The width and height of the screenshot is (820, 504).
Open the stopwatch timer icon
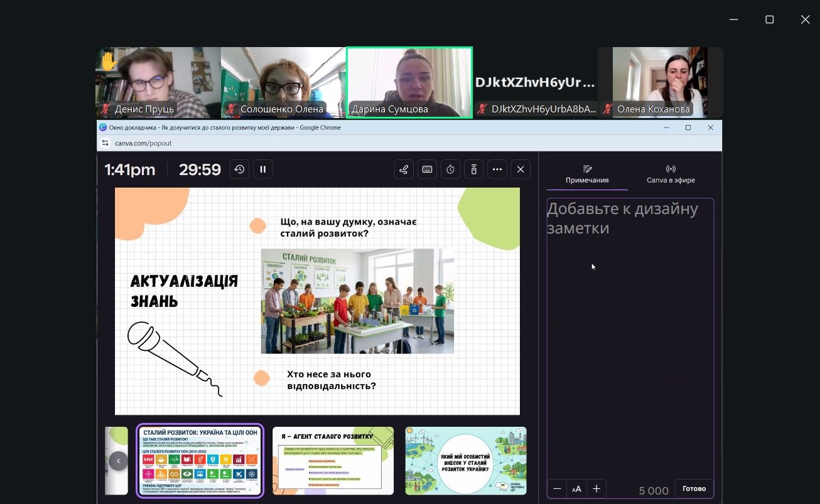[x=451, y=169]
